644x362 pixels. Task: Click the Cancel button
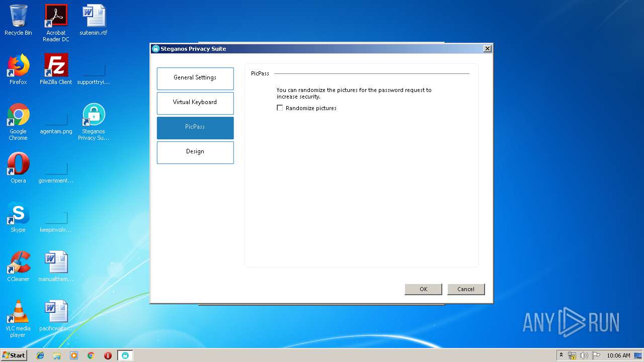(x=466, y=289)
